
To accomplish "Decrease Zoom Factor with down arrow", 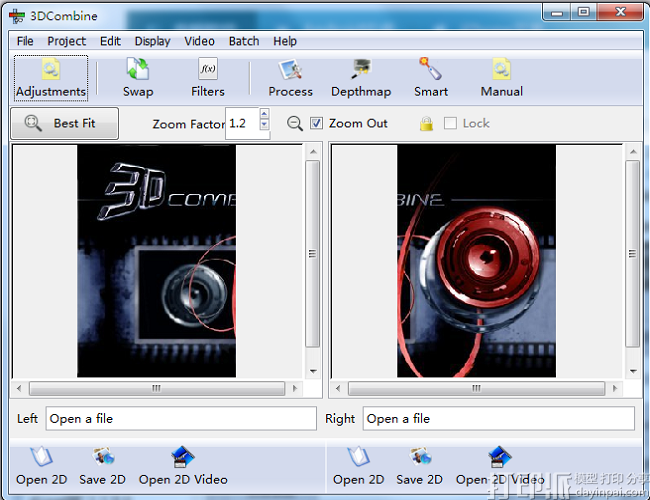I will (264, 124).
